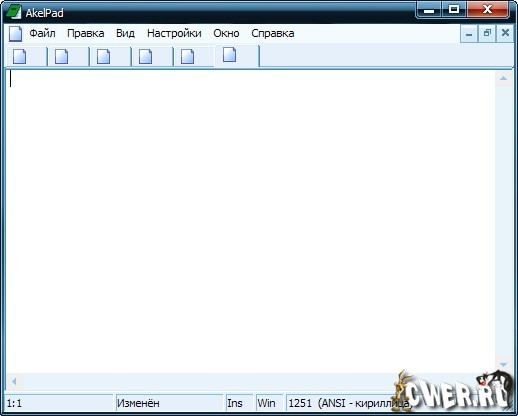This screenshot has height=416, width=518.
Task: Click the vertical scrollbar down arrow
Action: [503, 365]
